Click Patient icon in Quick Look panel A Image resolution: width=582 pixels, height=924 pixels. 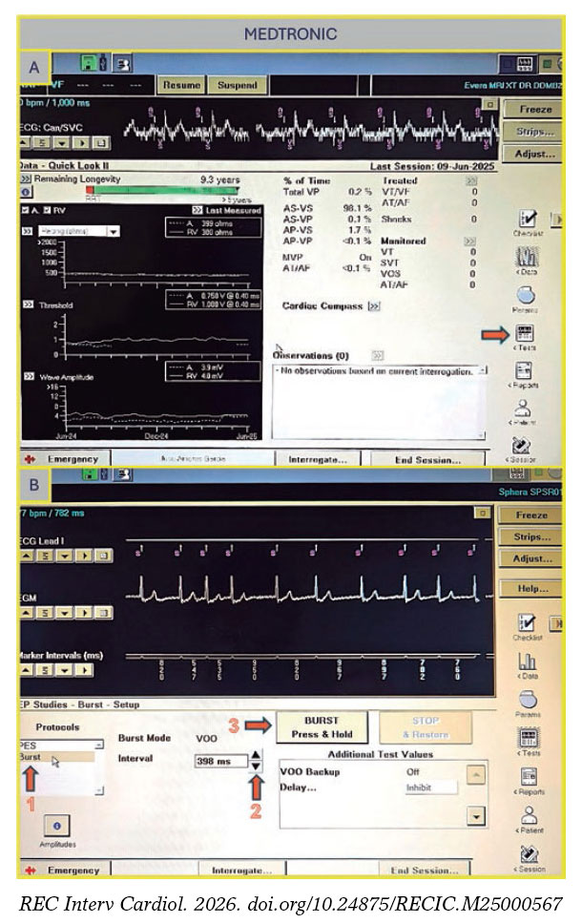pos(524,409)
